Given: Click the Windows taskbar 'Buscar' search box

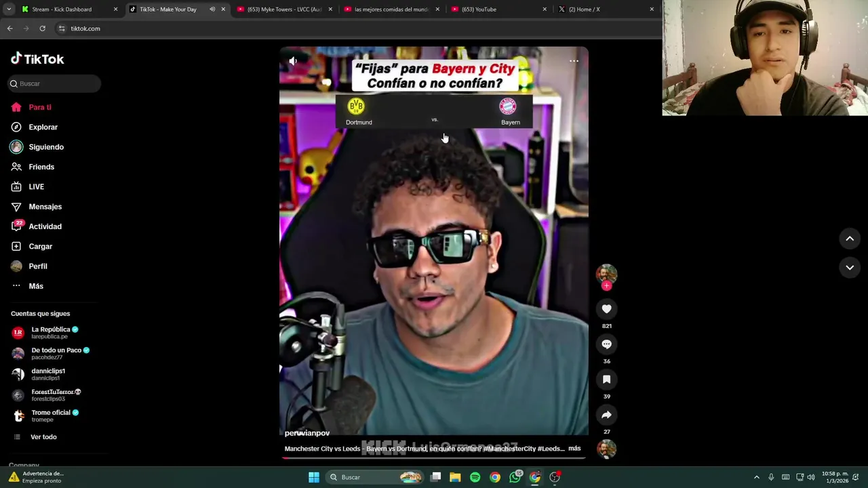Looking at the screenshot, I should pos(375,477).
